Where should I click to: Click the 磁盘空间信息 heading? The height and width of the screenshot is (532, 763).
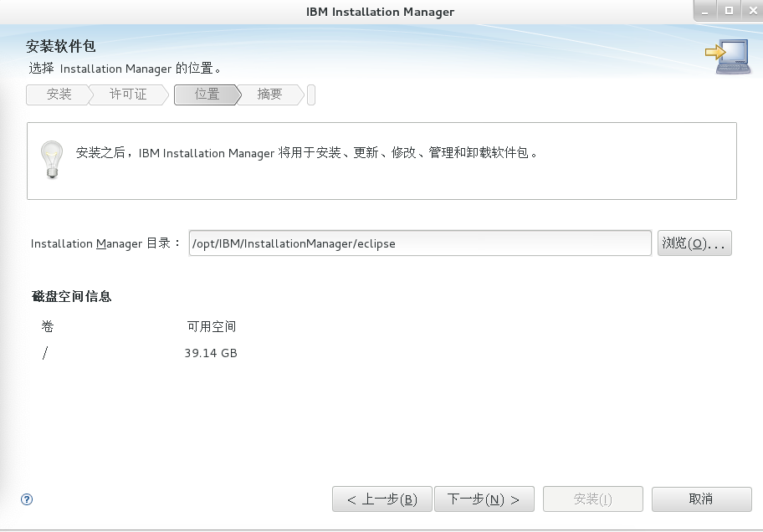click(72, 296)
